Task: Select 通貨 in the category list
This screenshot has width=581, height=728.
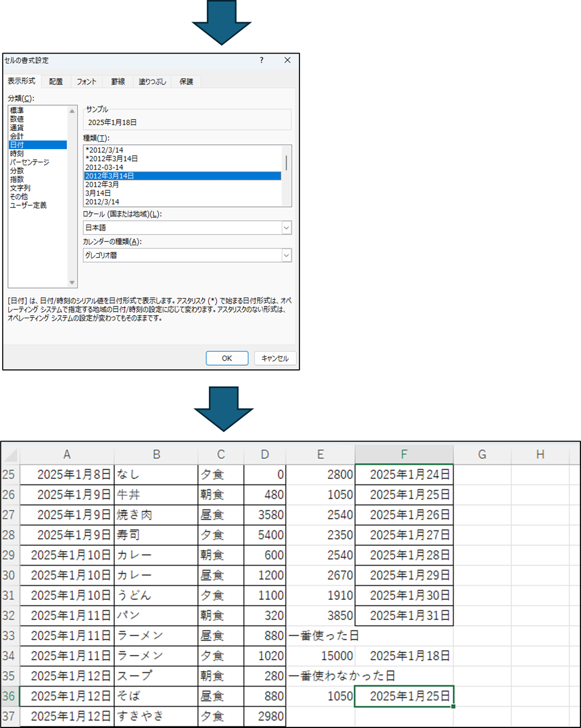Action: tap(17, 127)
